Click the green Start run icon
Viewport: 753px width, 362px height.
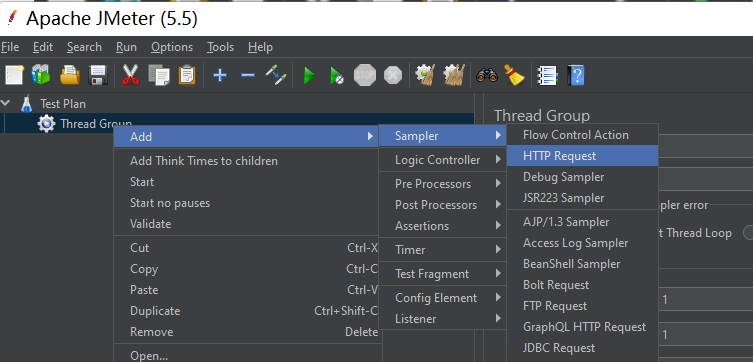pyautogui.click(x=309, y=76)
